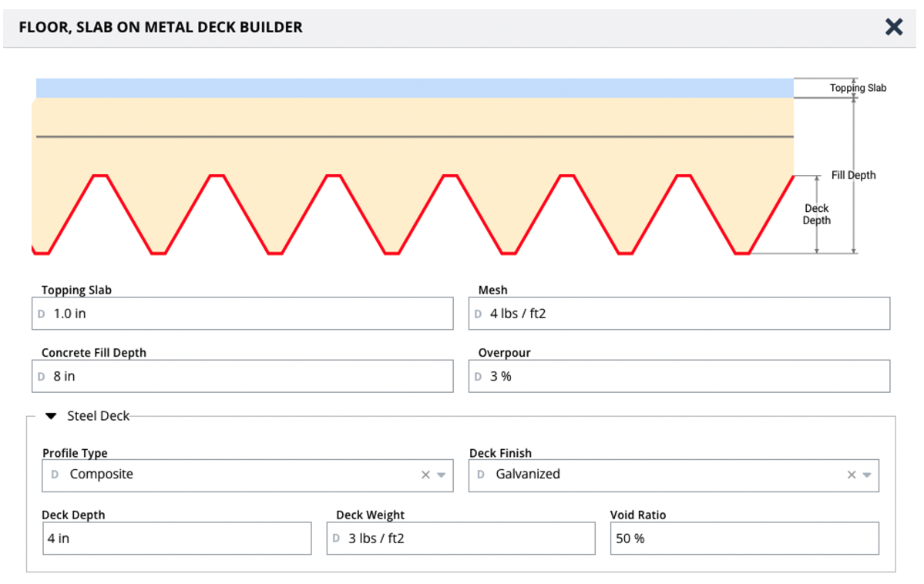This screenshot has width=924, height=584.
Task: Close the Slab on Metal Deck Builder dialog
Action: click(893, 28)
